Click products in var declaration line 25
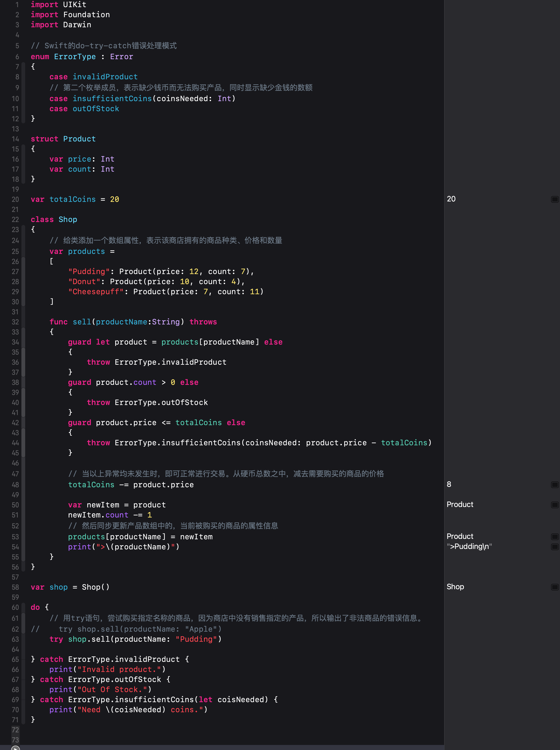The image size is (560, 750). pos(86,251)
